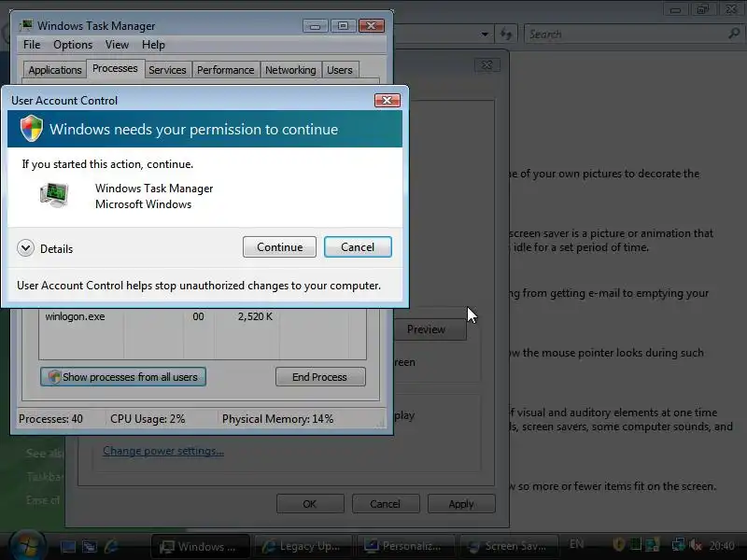Switch to Services tab

(167, 70)
